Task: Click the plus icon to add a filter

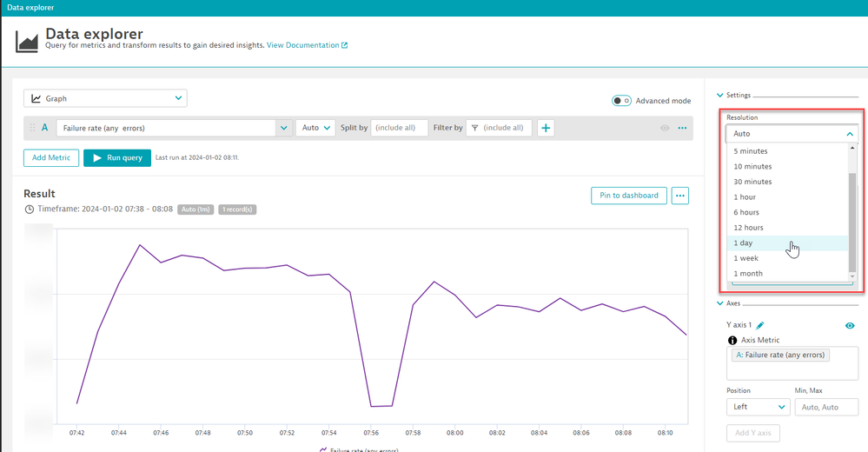Action: (x=546, y=128)
